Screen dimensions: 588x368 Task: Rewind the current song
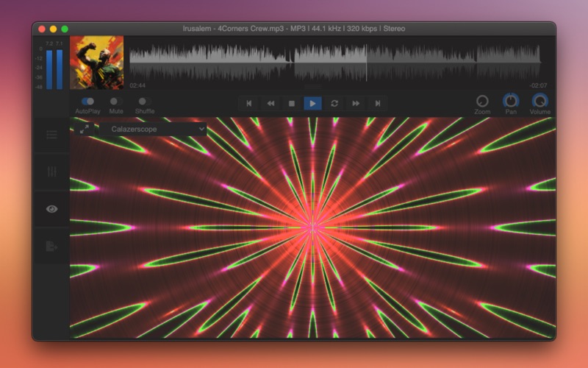[x=270, y=103]
